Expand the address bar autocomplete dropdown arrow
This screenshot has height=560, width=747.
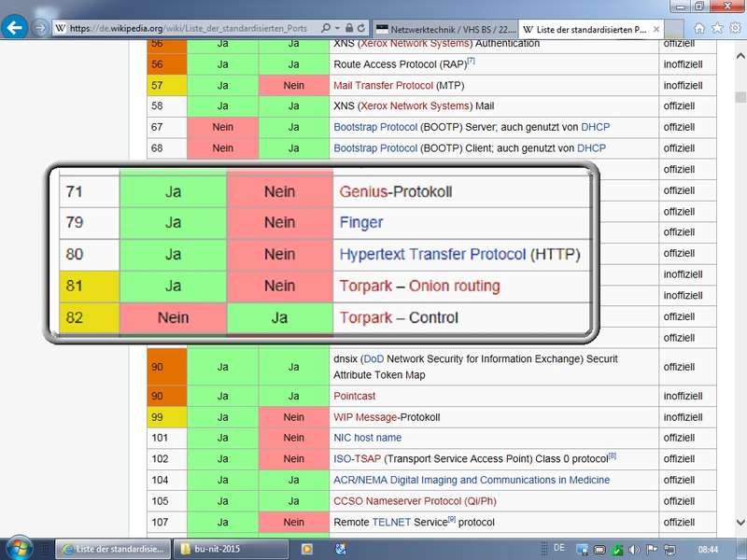(x=337, y=28)
